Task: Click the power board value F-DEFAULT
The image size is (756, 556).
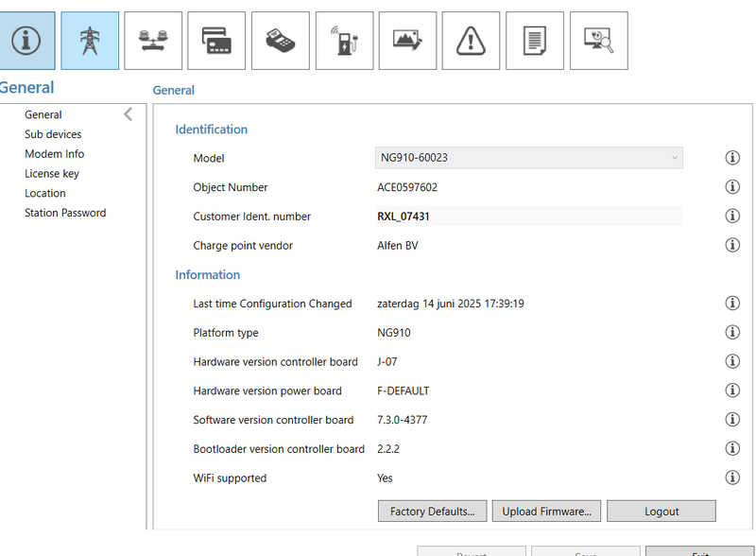Action: click(404, 391)
